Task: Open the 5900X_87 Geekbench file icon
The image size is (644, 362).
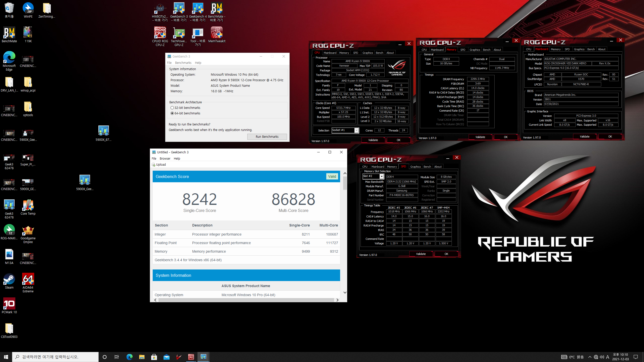Action: tap(103, 133)
